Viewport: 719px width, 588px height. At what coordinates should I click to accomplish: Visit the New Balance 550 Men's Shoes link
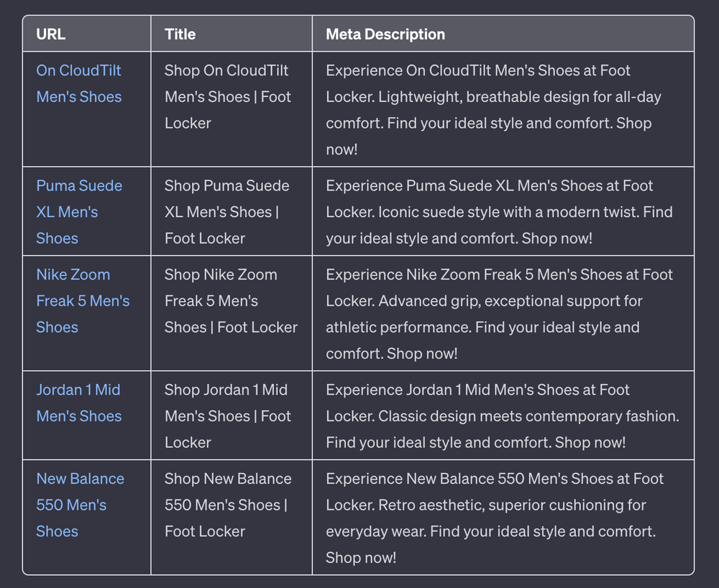(x=80, y=505)
